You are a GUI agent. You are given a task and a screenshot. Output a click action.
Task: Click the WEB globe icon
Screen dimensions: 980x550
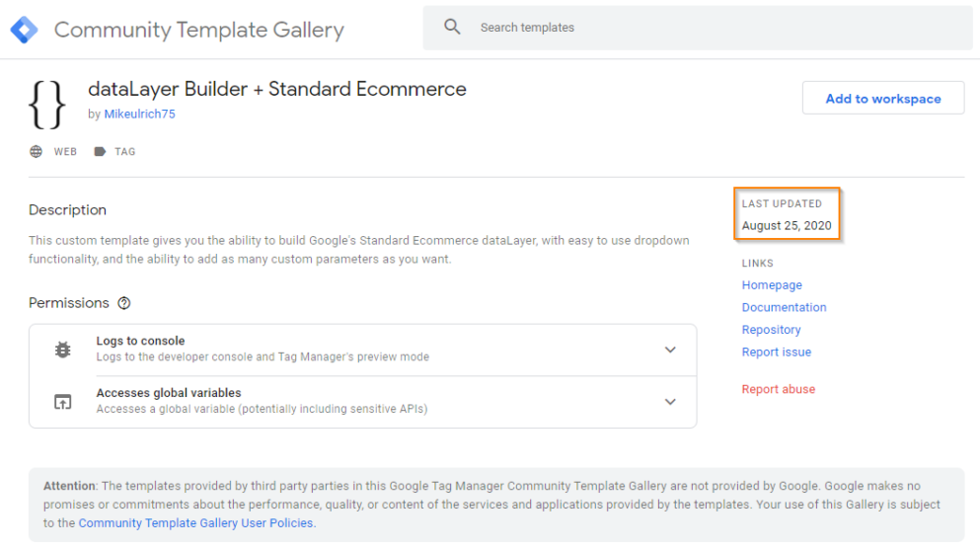[x=37, y=152]
